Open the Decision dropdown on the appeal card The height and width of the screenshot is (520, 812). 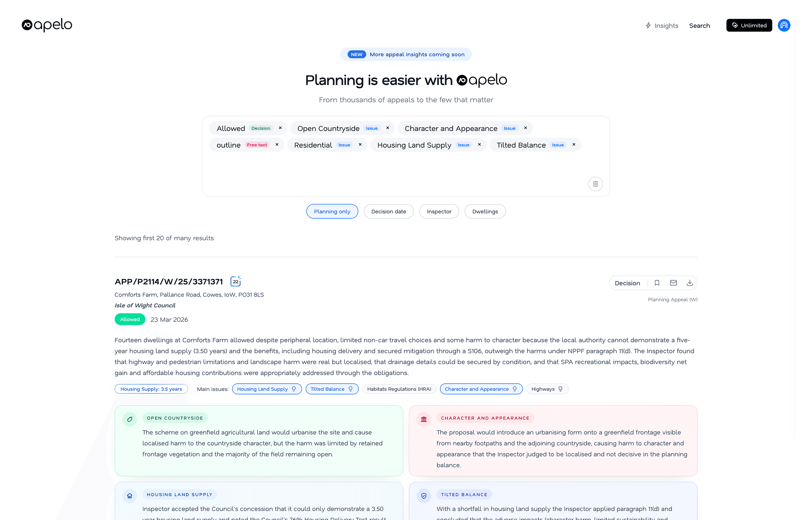[628, 283]
